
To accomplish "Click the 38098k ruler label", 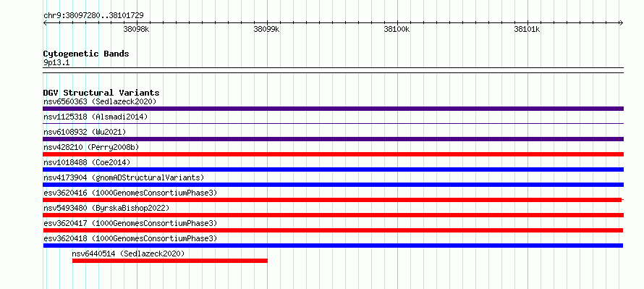I will 136,29.
